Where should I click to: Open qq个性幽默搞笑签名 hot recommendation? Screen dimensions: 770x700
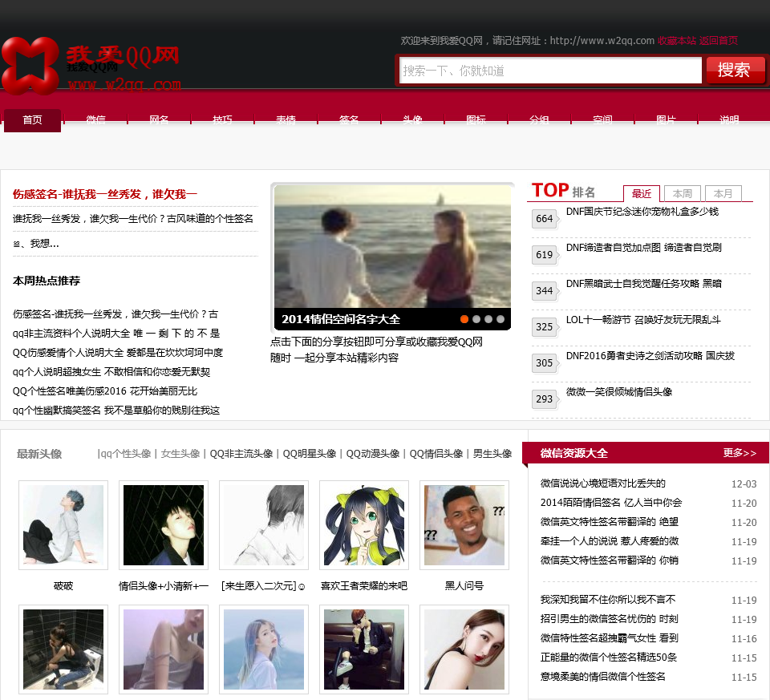[x=116, y=411]
